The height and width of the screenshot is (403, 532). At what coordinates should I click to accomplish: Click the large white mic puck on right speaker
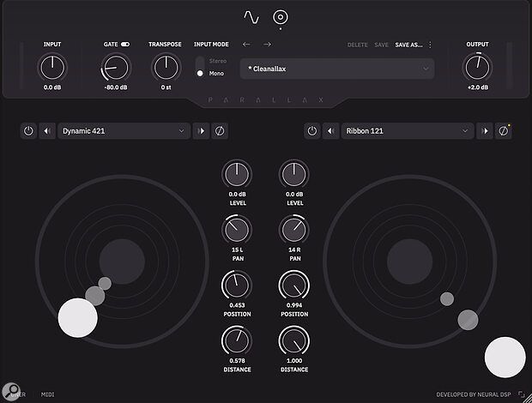click(505, 358)
